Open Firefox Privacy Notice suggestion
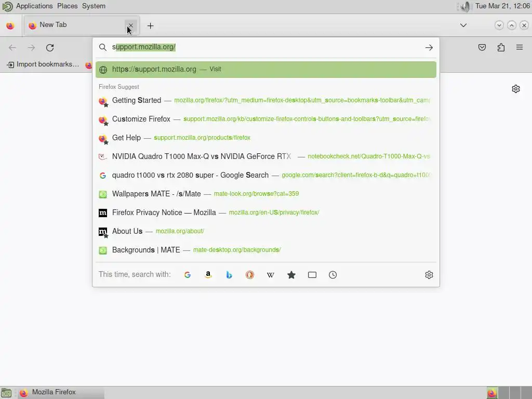532x399 pixels. pos(265,212)
